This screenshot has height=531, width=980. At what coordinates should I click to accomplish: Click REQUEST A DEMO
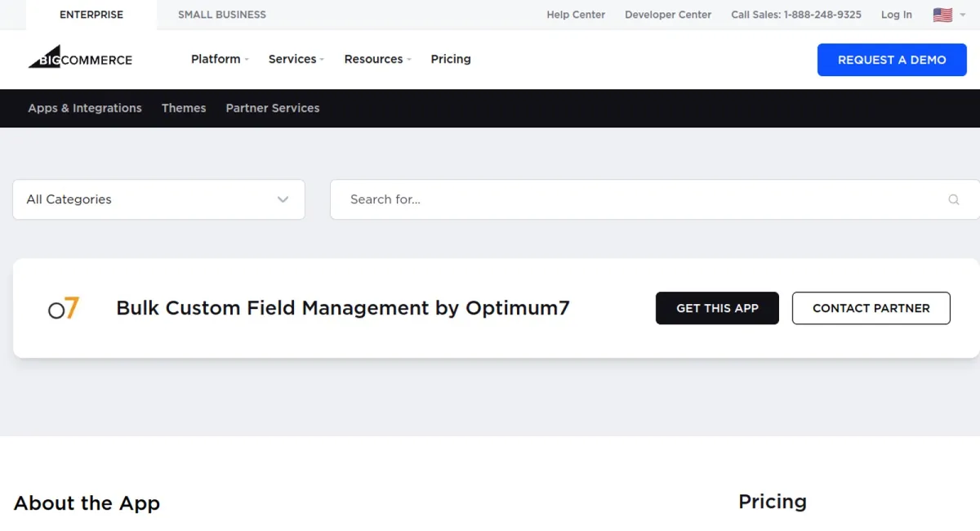(x=892, y=60)
